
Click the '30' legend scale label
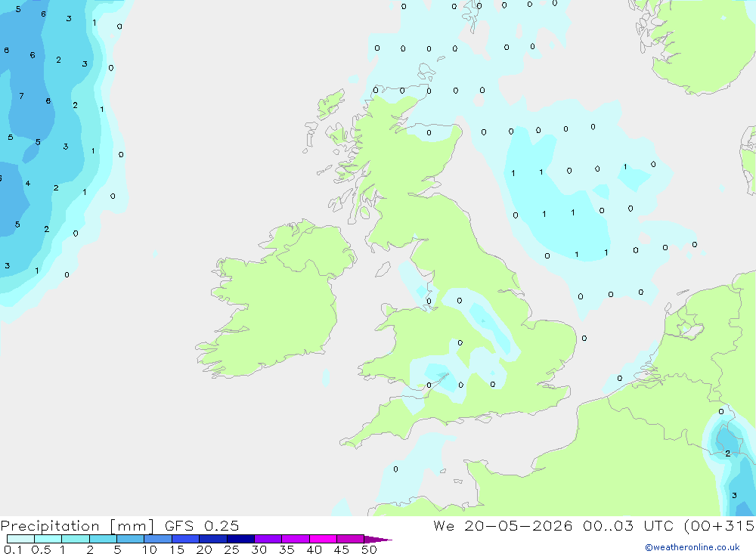(259, 549)
